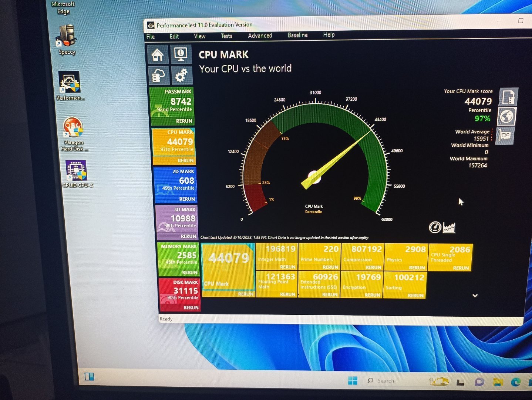Screen dimensions: 532x400
Task: Open the Home dashboard icon
Action: [158, 55]
